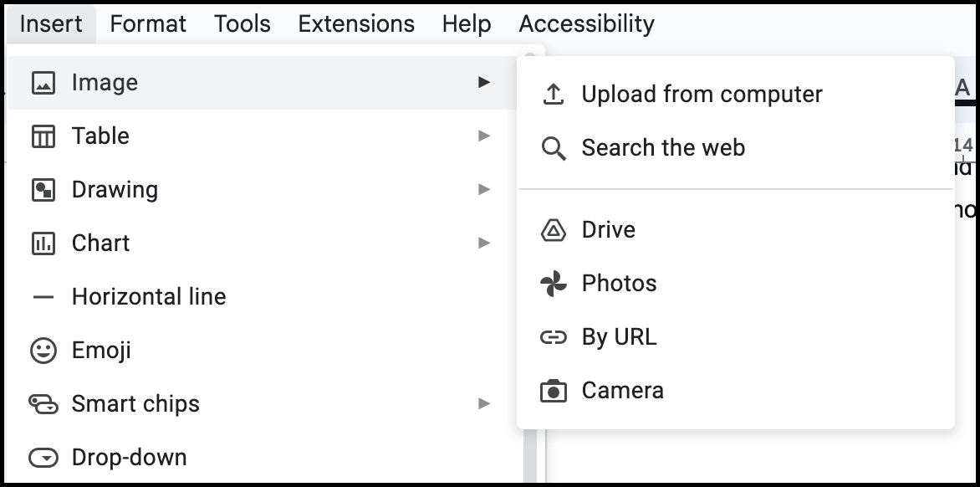This screenshot has width=980, height=487.
Task: Click the magnifier Search the web icon
Action: 553,149
